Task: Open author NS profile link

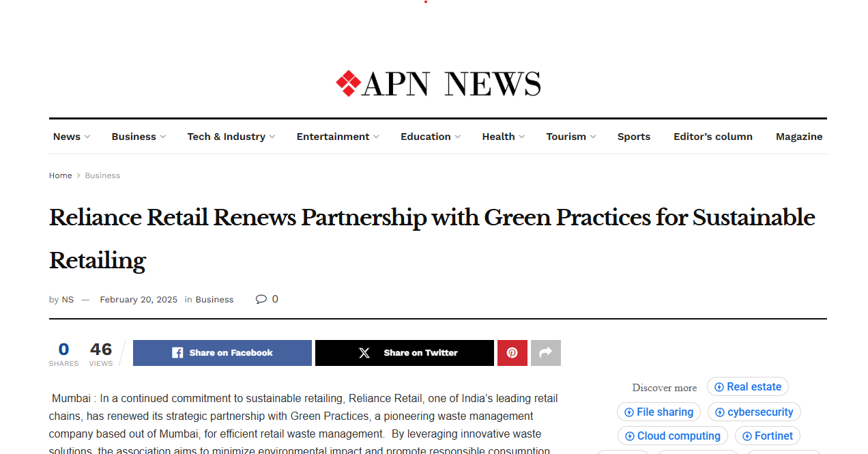Action: (68, 300)
